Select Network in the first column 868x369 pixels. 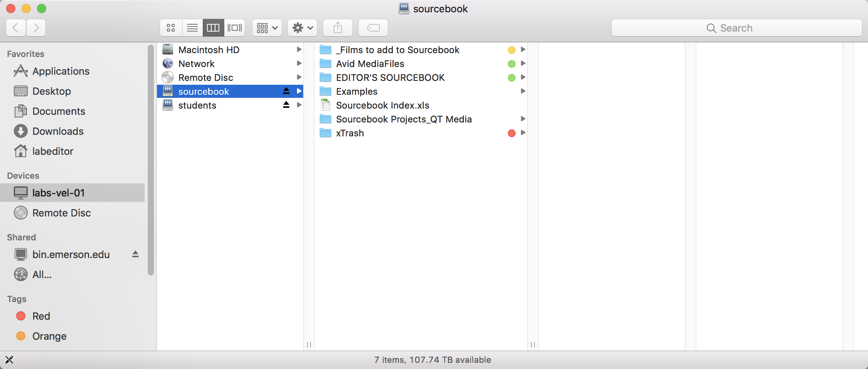[230, 64]
